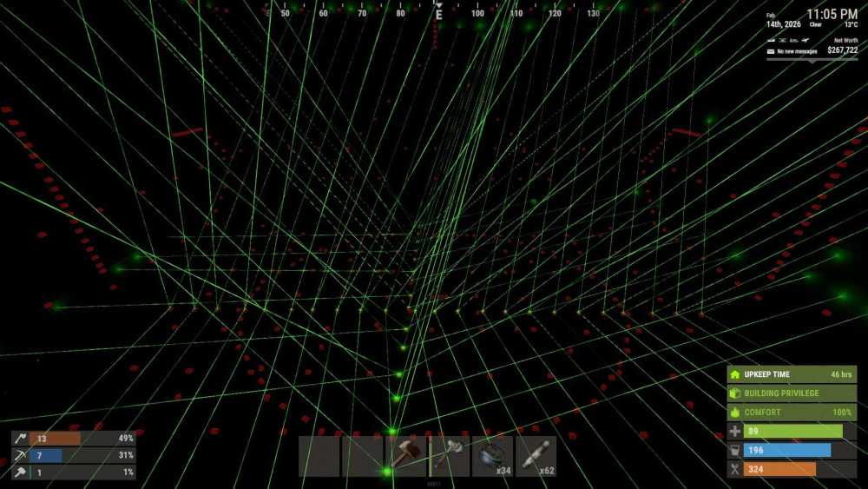Click the Comfort flame icon
The width and height of the screenshot is (868, 489).
pyautogui.click(x=735, y=413)
